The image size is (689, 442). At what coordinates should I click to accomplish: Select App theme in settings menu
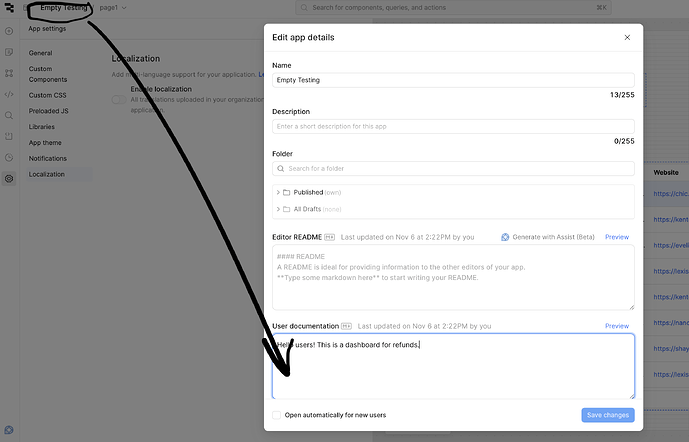[x=45, y=143]
